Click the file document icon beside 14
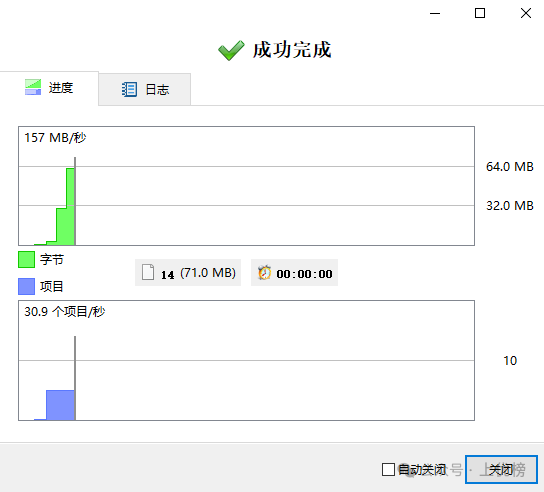 pyautogui.click(x=148, y=272)
